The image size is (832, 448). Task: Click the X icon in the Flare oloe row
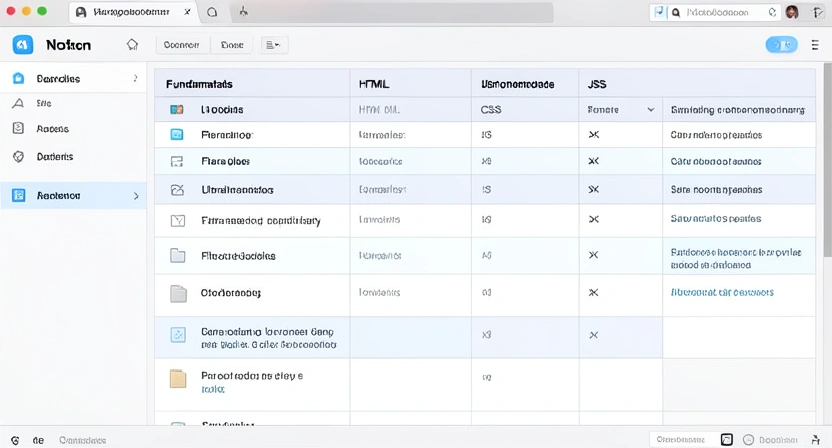(x=594, y=161)
